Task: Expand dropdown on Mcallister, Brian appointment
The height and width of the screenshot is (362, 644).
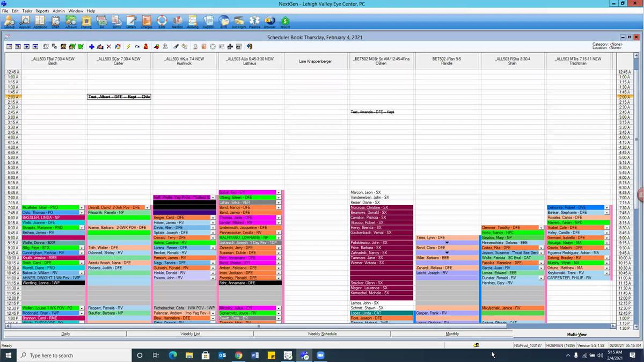Action: [x=82, y=207]
